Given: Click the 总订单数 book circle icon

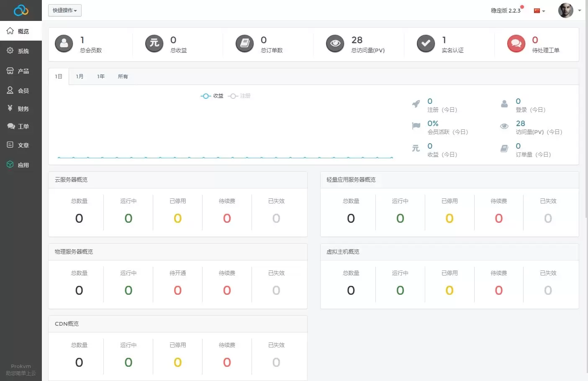Looking at the screenshot, I should (x=245, y=44).
